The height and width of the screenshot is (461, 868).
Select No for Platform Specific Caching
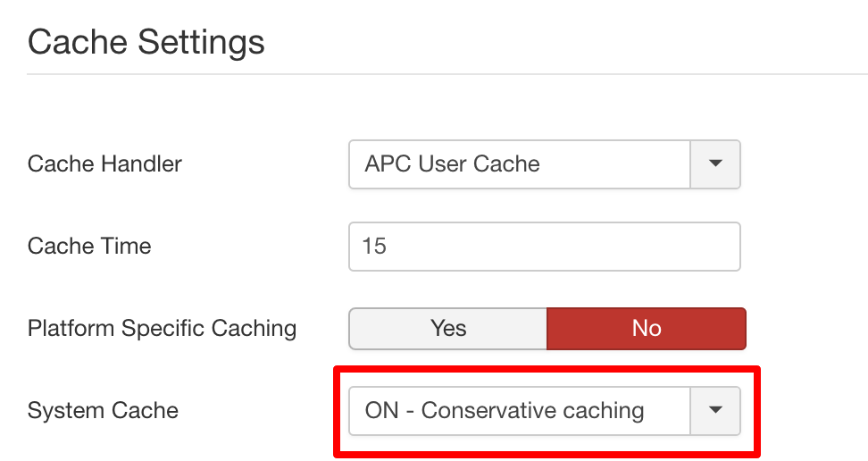646,329
